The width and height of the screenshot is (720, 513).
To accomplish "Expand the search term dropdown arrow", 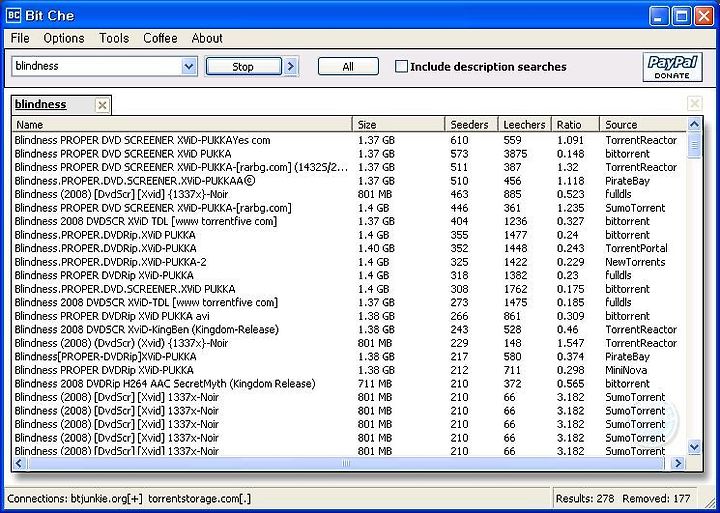I will click(189, 67).
